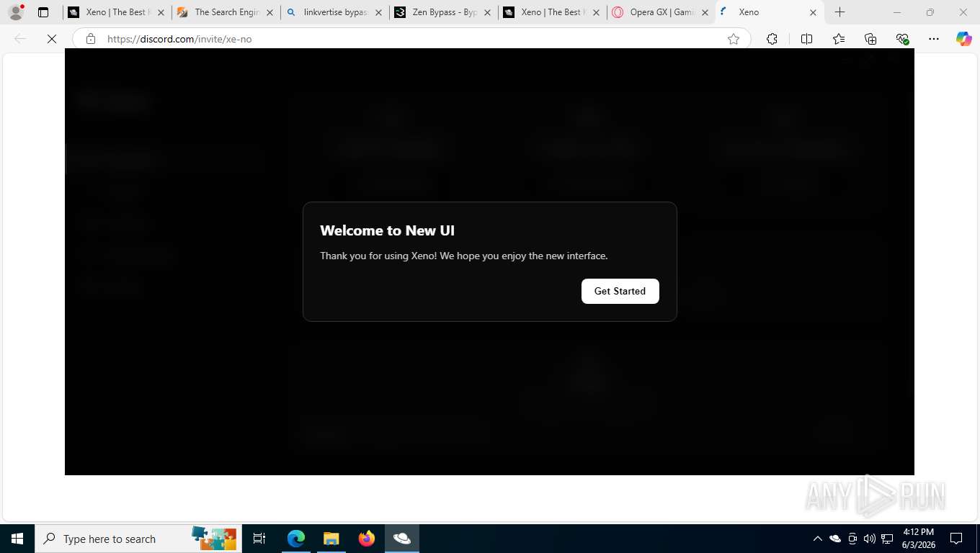Switch to the second Xeno | The Best tab
The height and width of the screenshot is (553, 980).
coord(552,12)
